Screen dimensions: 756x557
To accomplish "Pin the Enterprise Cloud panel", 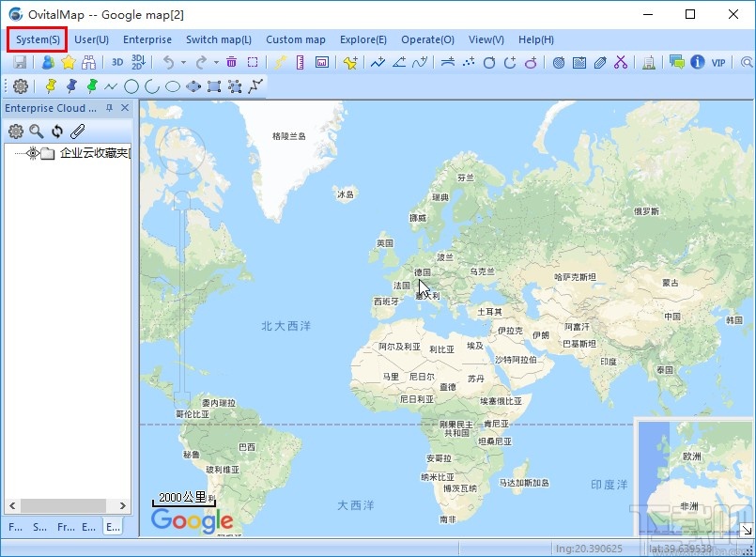I will tap(110, 107).
